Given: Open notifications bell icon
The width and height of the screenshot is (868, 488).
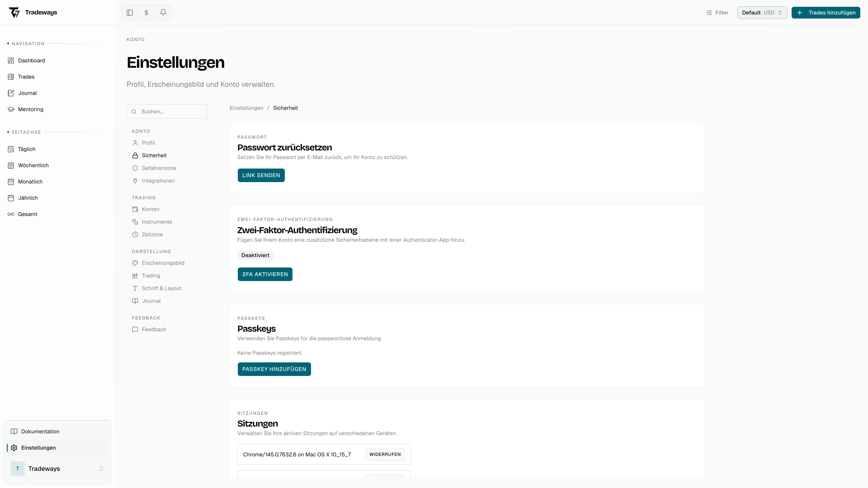Looking at the screenshot, I should click(x=163, y=12).
